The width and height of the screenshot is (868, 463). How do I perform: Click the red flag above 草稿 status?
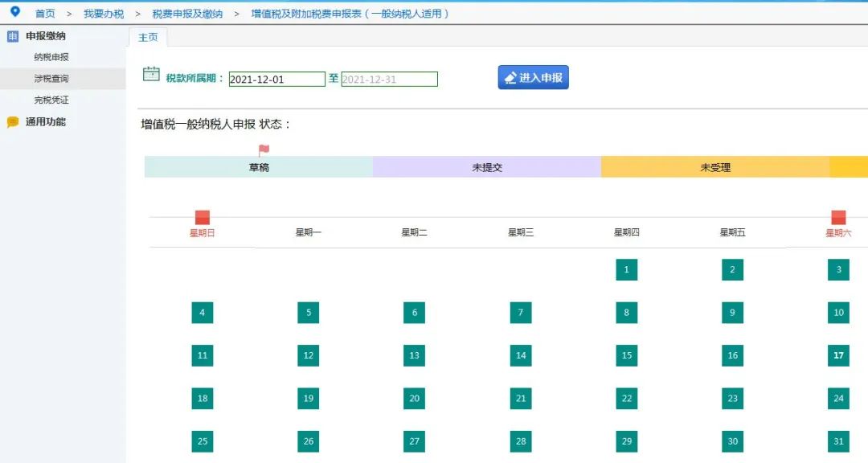(264, 150)
